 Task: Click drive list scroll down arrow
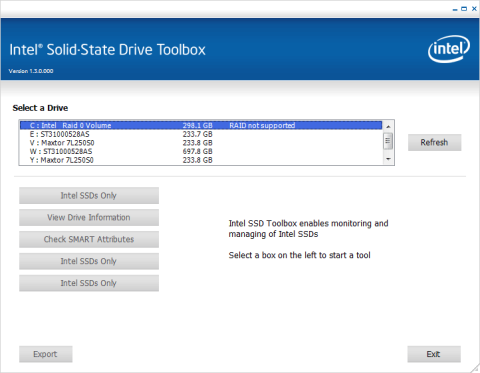pos(388,159)
